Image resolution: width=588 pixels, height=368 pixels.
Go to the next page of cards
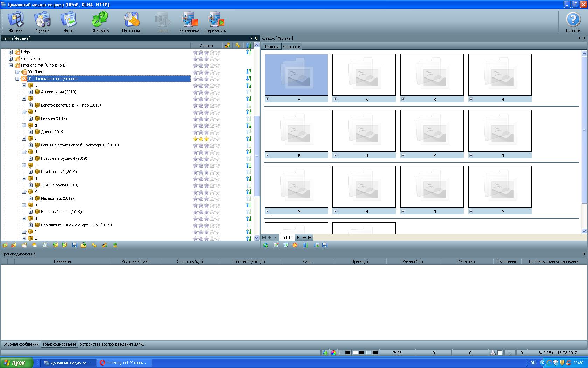(x=298, y=238)
